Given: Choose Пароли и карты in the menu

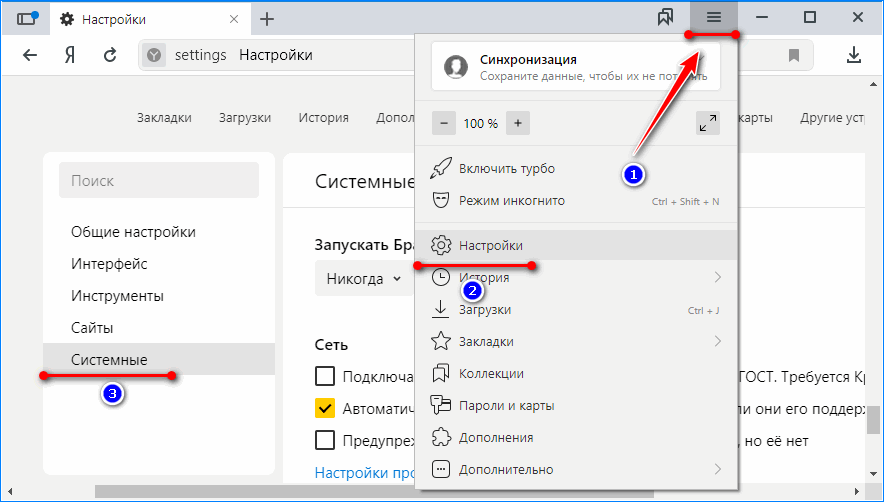Looking at the screenshot, I should pyautogui.click(x=576, y=406).
